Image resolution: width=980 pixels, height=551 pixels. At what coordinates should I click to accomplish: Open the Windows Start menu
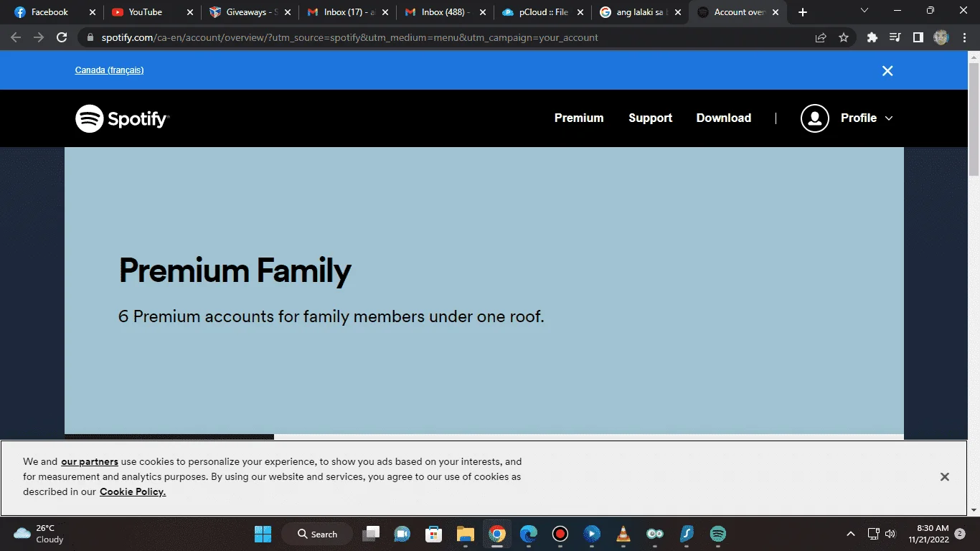click(263, 534)
